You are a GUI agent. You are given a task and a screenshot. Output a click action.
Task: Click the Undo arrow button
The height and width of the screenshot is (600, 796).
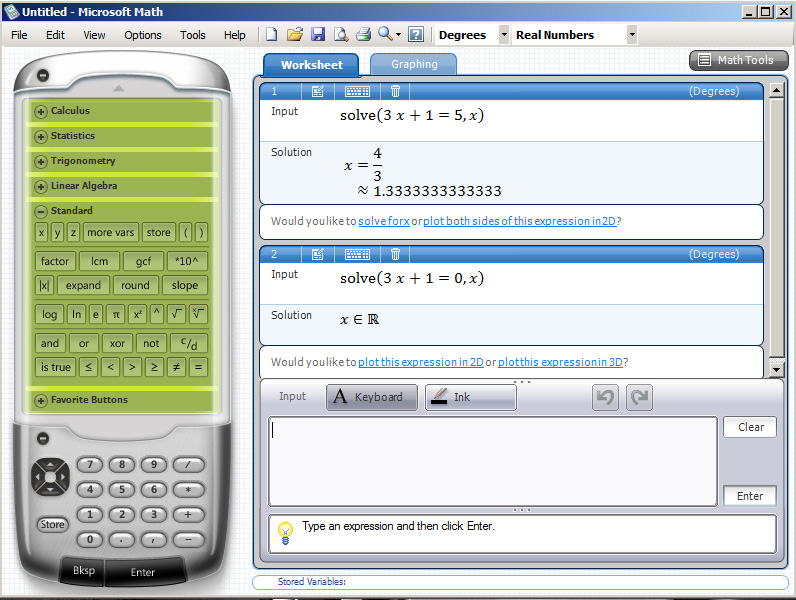tap(605, 397)
